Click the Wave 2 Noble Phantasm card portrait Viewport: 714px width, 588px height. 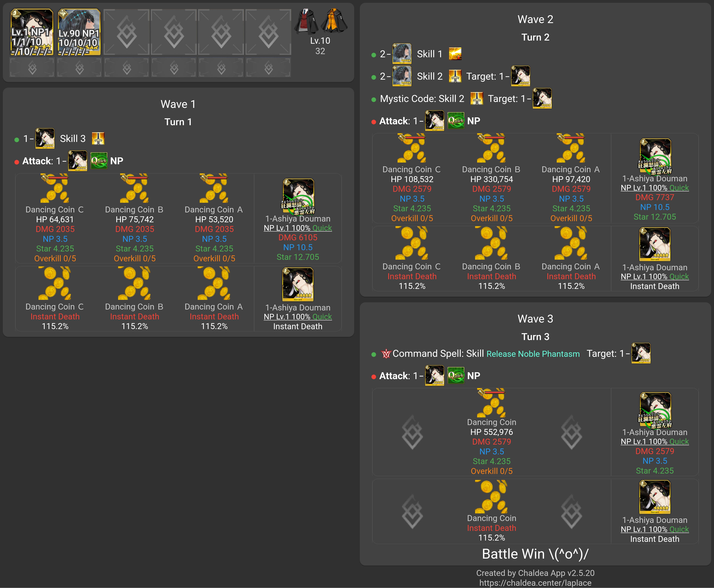coord(655,156)
